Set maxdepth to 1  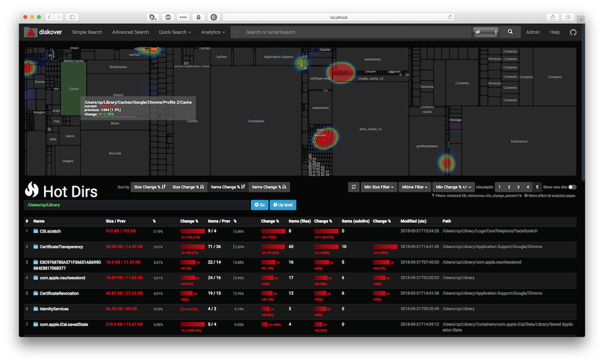pos(500,187)
